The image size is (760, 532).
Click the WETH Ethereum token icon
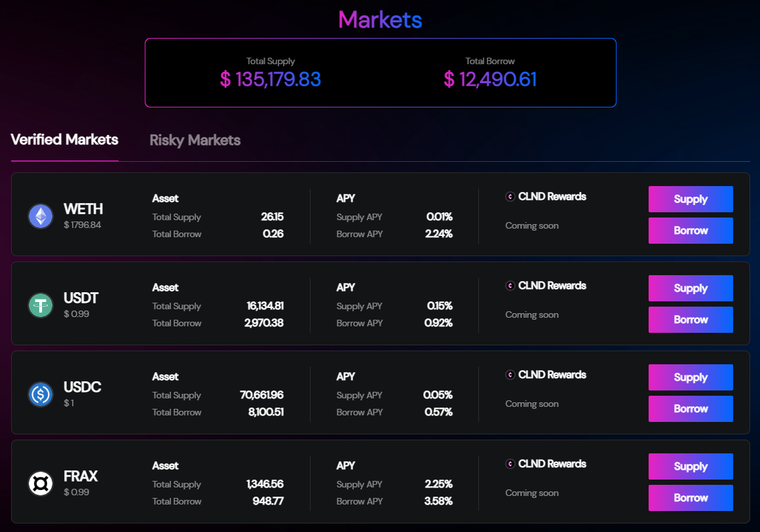pos(41,216)
